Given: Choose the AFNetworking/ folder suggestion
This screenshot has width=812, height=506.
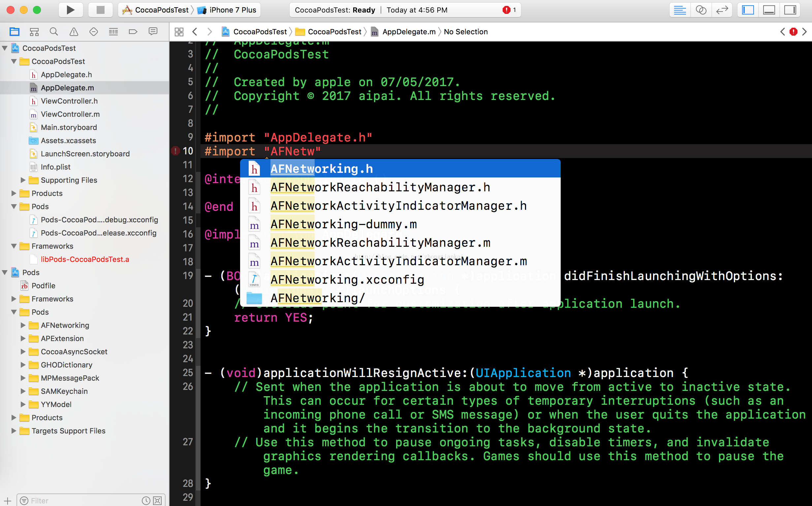Looking at the screenshot, I should pos(400,298).
